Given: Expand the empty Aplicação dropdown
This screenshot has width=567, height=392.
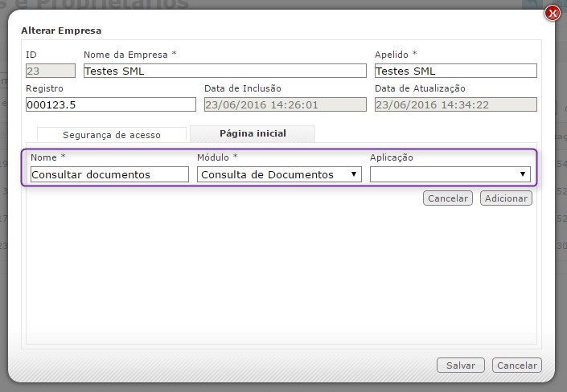Looking at the screenshot, I should pyautogui.click(x=450, y=174).
